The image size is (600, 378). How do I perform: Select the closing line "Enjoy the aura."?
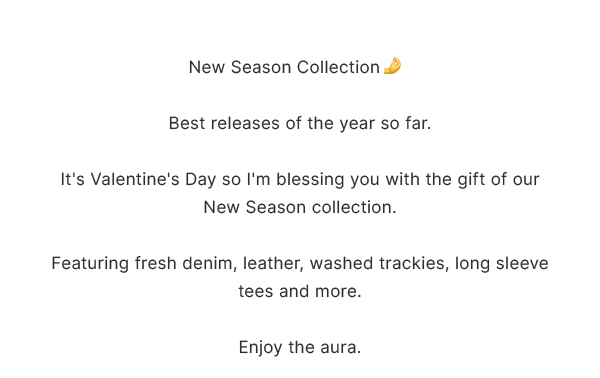[300, 347]
